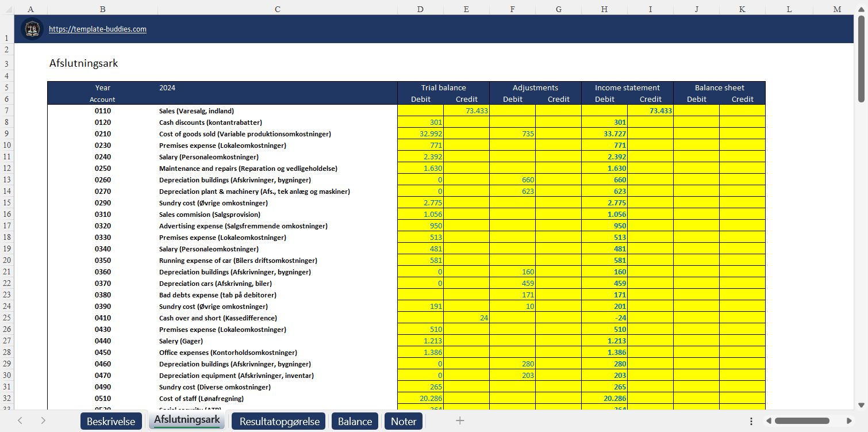Select row 7 header
Image resolution: width=868 pixels, height=432 pixels.
pyautogui.click(x=6, y=110)
